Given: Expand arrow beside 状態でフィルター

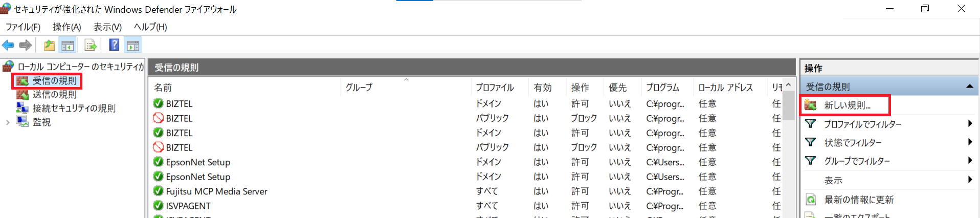Looking at the screenshot, I should click(x=970, y=142).
